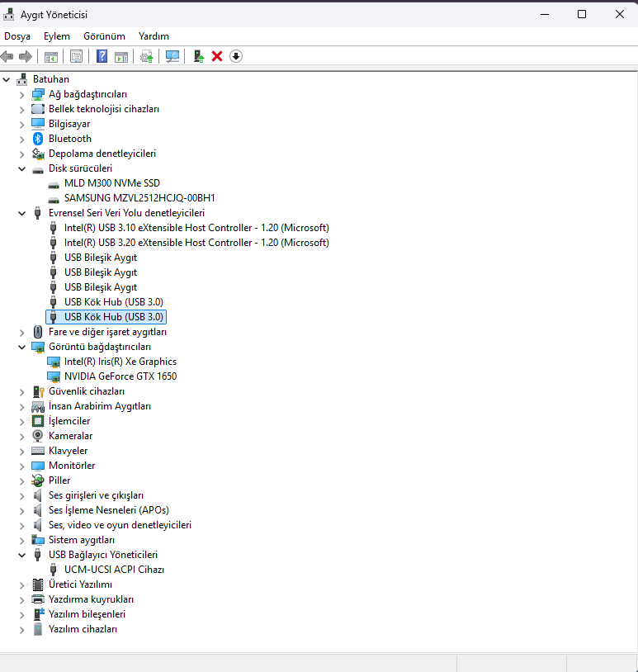Click the Aygıt Yöneticisi title bar icon
Viewport: 638px width, 672px height.
[x=8, y=15]
